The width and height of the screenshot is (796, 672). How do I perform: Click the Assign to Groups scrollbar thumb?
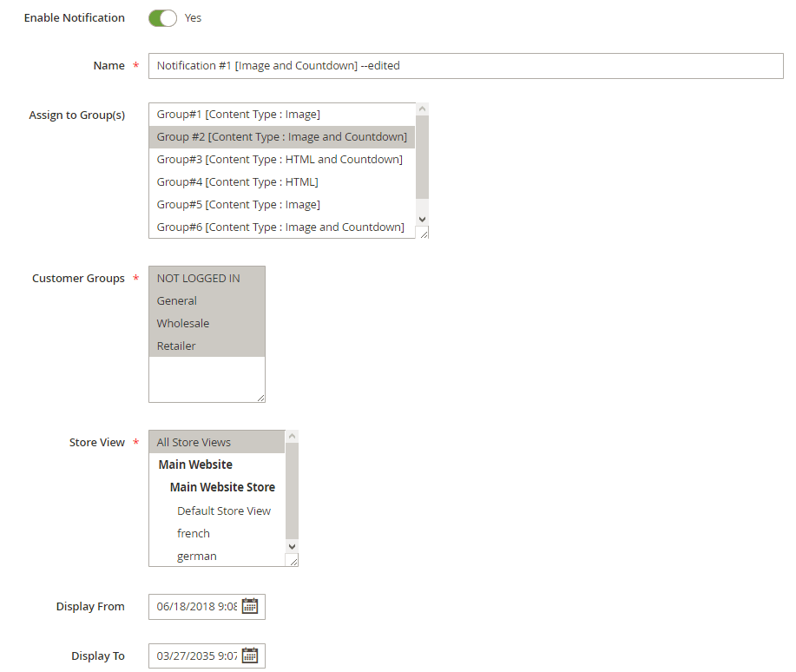click(422, 157)
